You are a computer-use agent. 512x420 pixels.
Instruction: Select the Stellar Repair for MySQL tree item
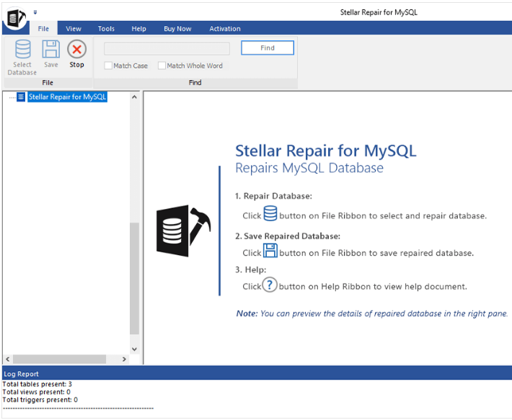[x=67, y=97]
